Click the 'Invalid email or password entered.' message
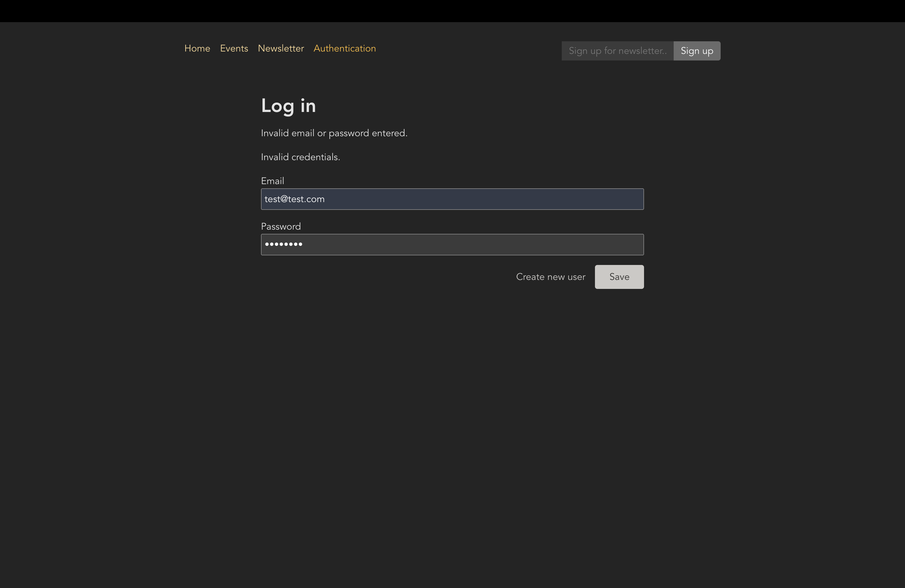 click(334, 133)
